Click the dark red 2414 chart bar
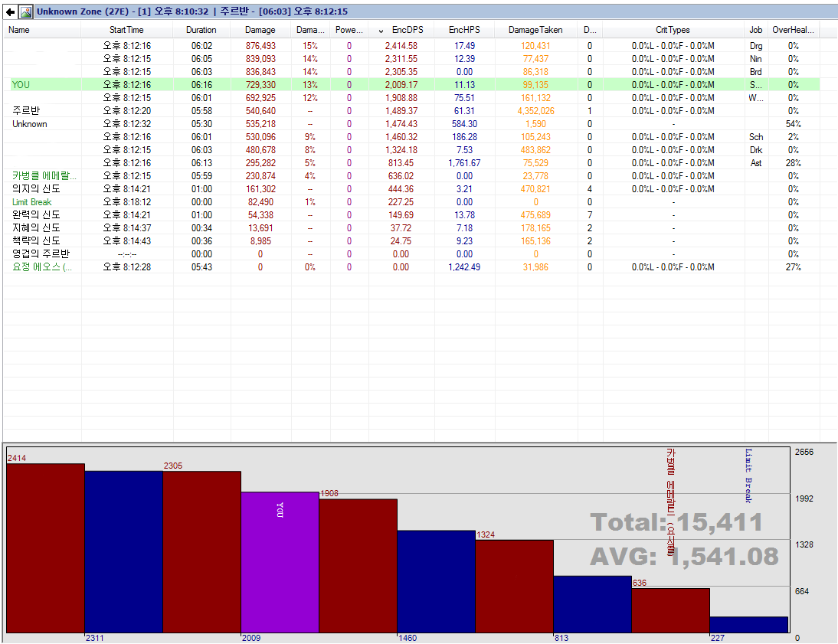This screenshot has height=644, width=838. 45,548
